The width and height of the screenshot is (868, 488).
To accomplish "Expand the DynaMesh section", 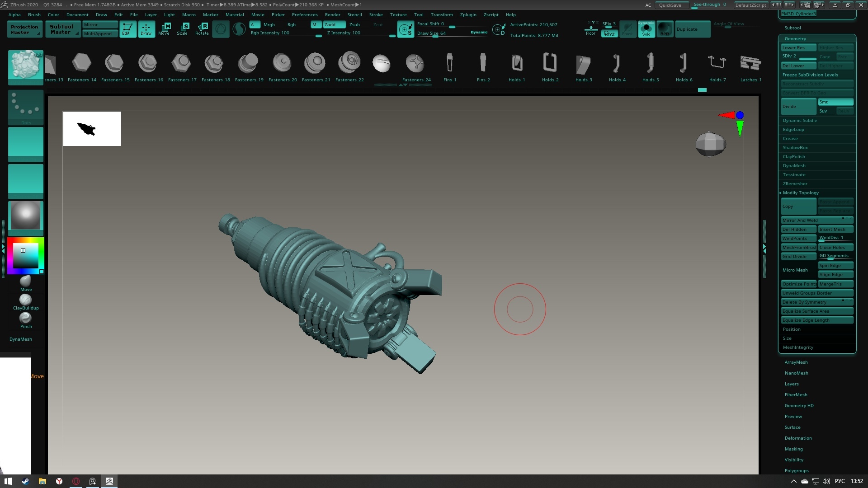I will click(794, 166).
